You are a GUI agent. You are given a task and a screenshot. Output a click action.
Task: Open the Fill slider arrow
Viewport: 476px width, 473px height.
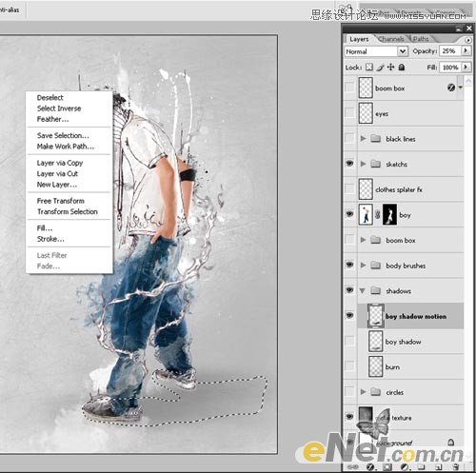point(466,67)
